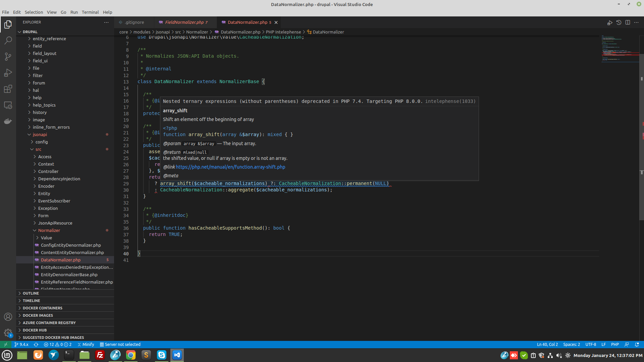This screenshot has width=644, height=362.
Task: Open the Extensions view
Action: tap(8, 89)
